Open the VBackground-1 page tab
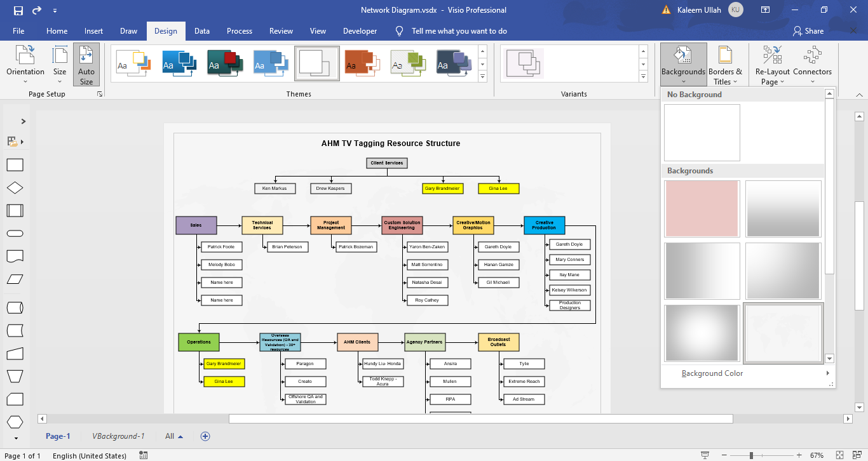868x461 pixels. [119, 436]
